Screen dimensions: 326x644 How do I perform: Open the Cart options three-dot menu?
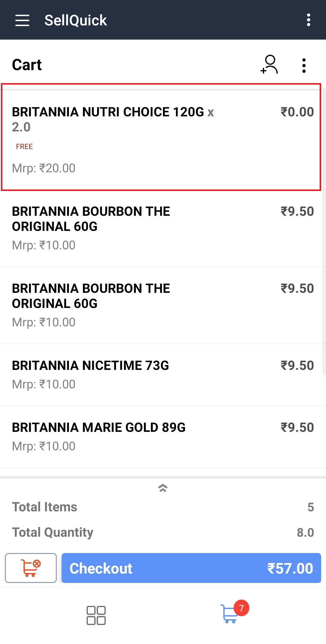point(304,65)
